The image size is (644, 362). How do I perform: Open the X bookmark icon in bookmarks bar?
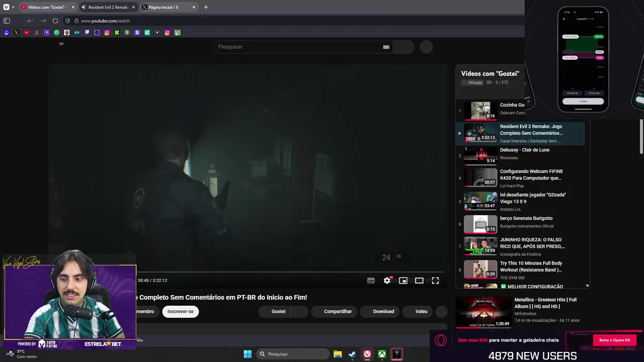tap(16, 32)
